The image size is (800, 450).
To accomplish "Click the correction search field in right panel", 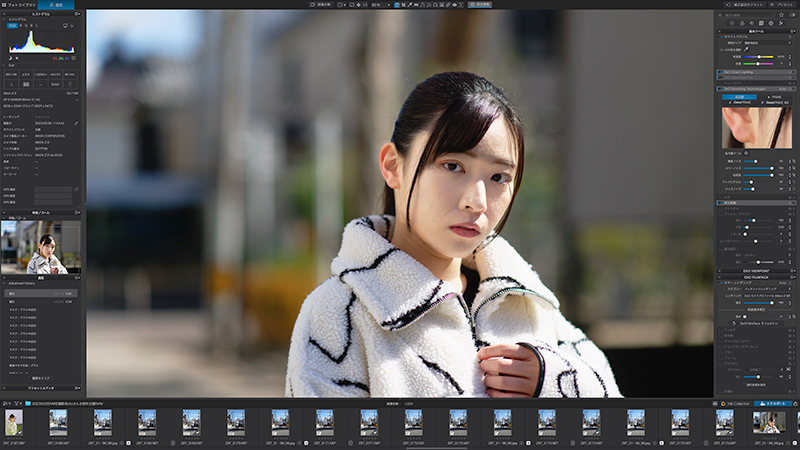I will 747,15.
